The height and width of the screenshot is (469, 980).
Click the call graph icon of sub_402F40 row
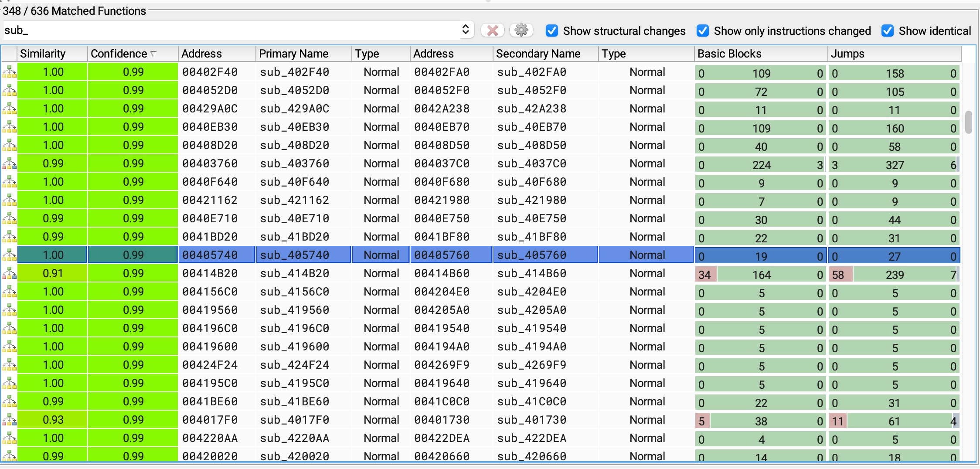9,72
